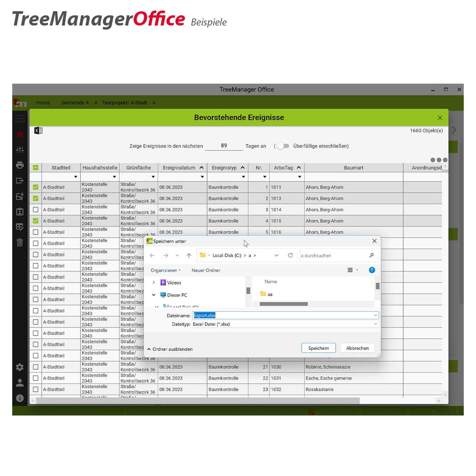The width and height of the screenshot is (476, 476).
Task: Click the printer icon in left sidebar
Action: [x=20, y=165]
